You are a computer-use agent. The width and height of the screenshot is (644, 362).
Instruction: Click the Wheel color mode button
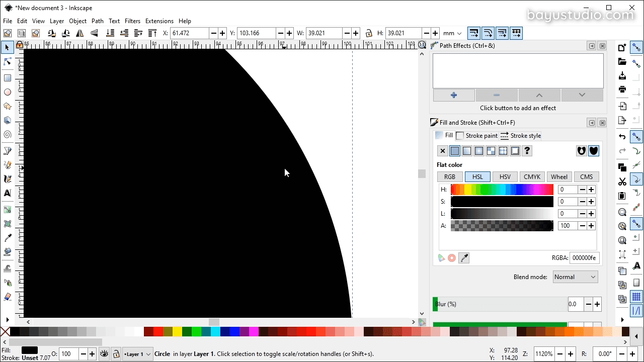559,177
